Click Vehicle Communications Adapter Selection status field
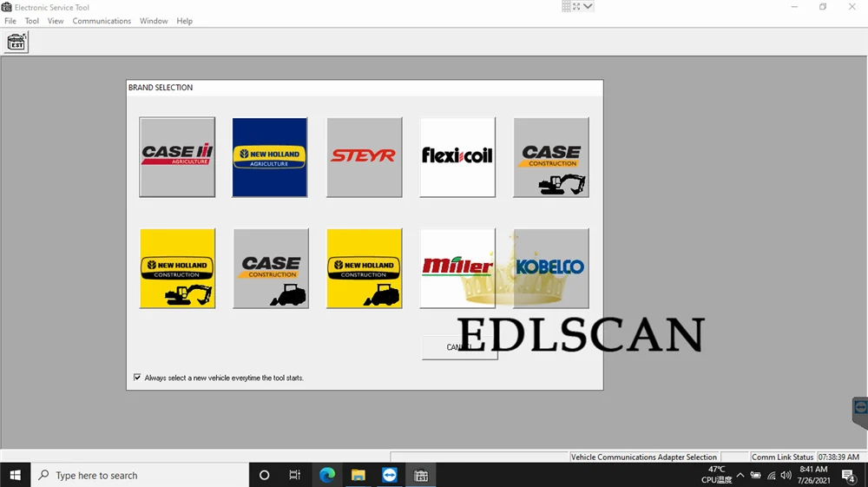The height and width of the screenshot is (487, 868). point(644,457)
